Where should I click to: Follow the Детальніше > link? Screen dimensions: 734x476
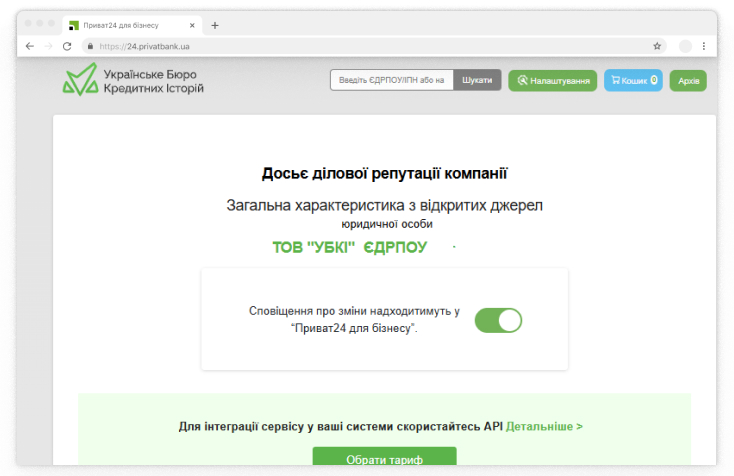click(x=544, y=426)
